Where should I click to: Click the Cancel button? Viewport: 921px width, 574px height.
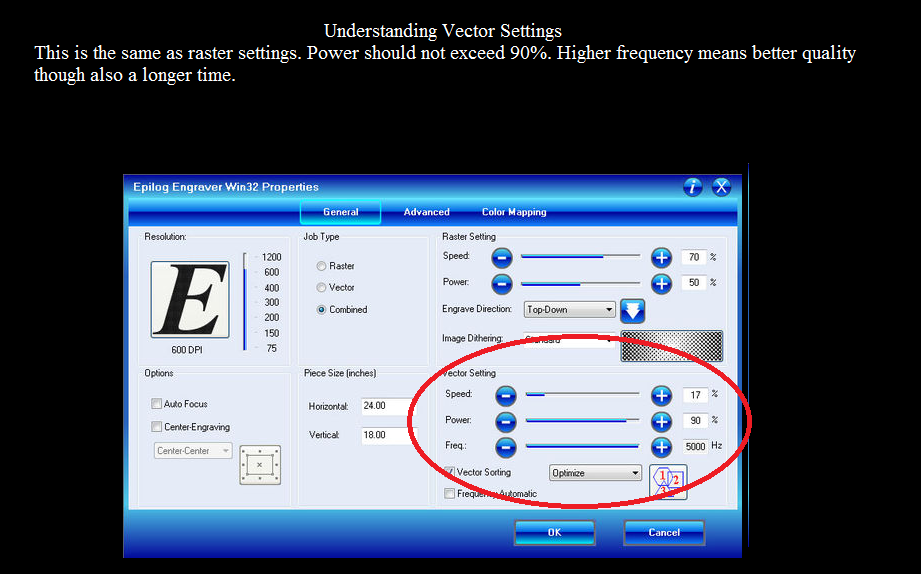[664, 532]
